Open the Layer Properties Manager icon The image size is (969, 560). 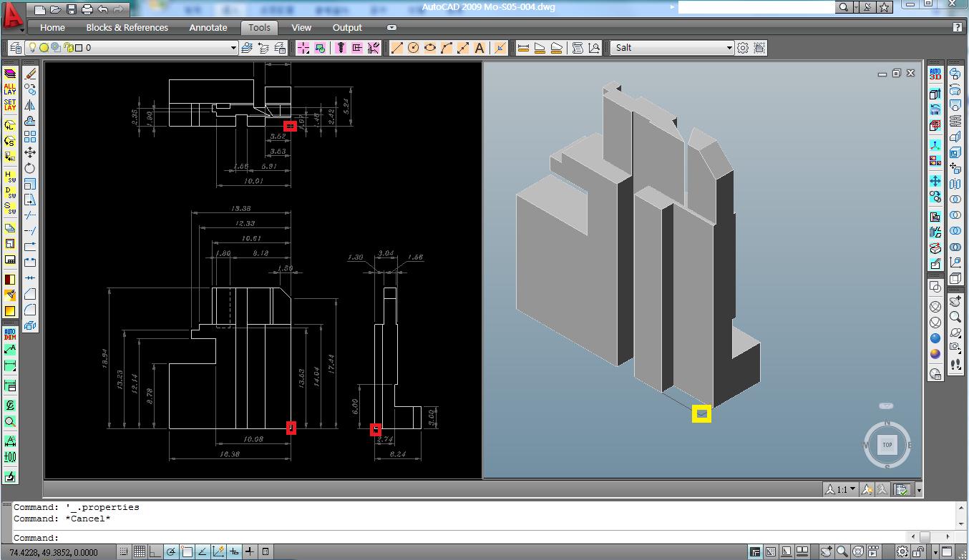click(x=16, y=48)
